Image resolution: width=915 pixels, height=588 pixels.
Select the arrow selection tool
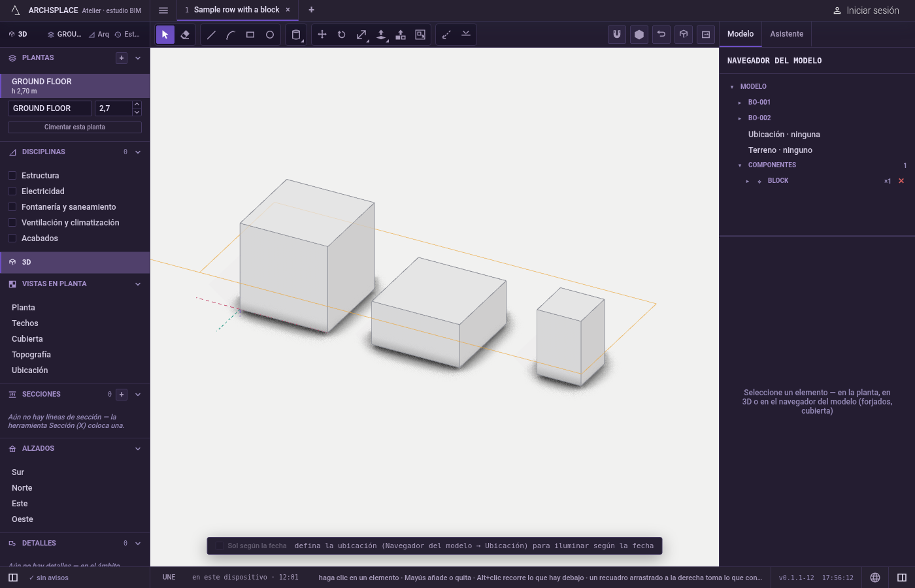pos(165,35)
